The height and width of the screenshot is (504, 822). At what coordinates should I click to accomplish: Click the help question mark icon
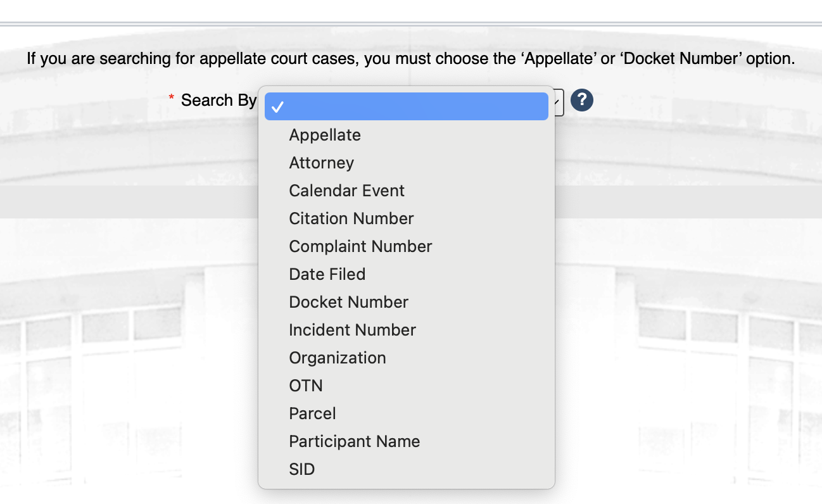(581, 101)
